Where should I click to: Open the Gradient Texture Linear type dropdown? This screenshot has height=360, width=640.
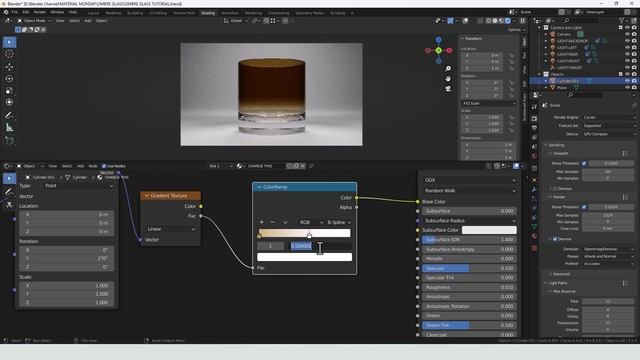click(171, 229)
